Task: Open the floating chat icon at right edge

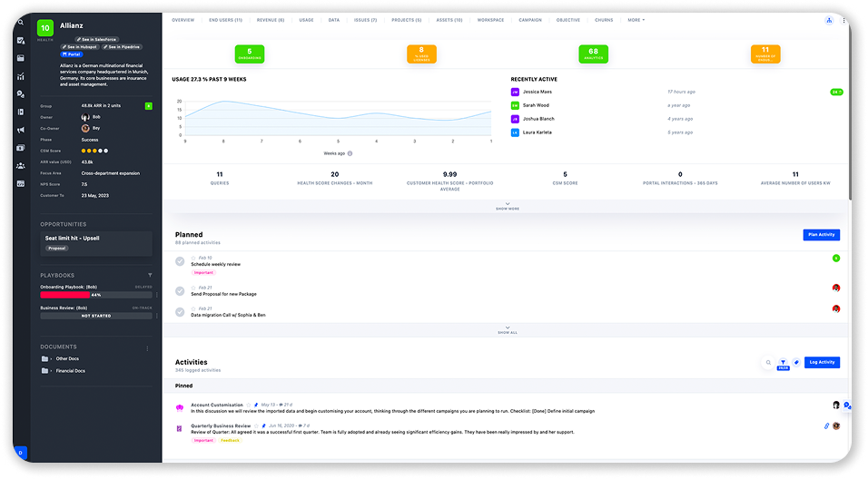Action: tap(847, 406)
